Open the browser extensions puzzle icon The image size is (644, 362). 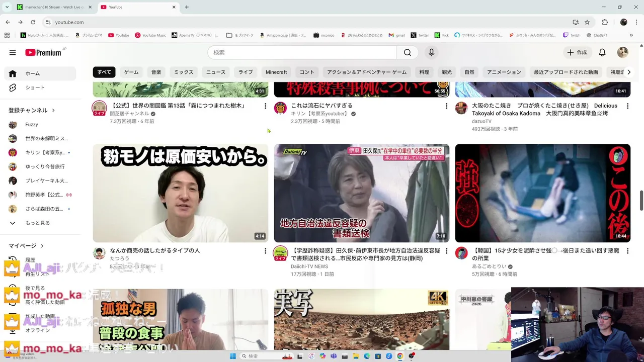(x=605, y=22)
